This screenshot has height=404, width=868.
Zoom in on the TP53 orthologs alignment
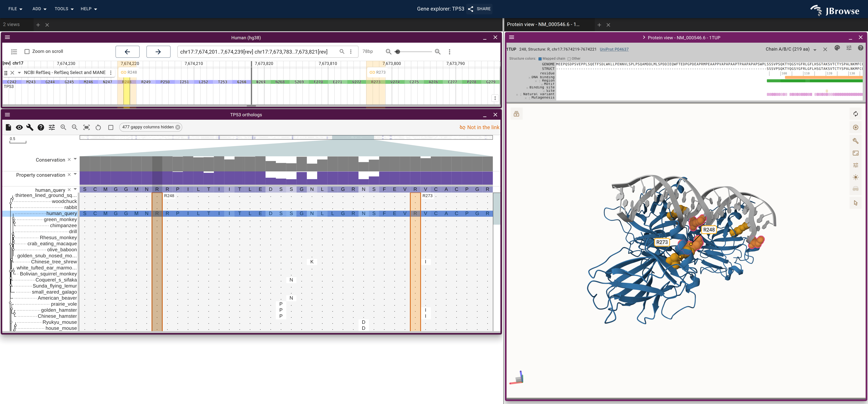63,127
